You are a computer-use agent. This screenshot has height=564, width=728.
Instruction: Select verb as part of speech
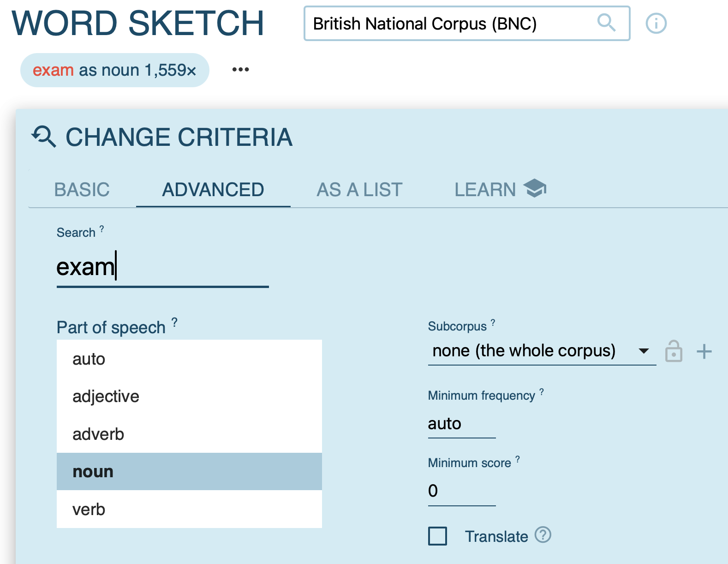click(189, 510)
